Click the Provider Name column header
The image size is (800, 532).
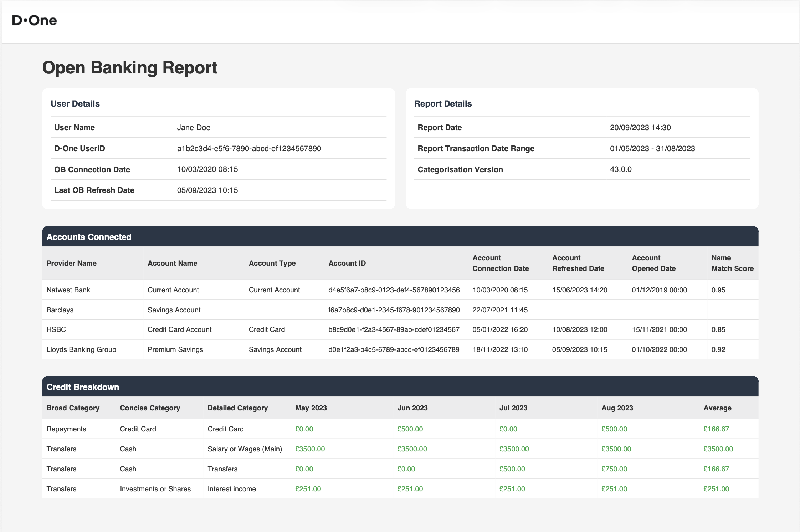tap(71, 263)
